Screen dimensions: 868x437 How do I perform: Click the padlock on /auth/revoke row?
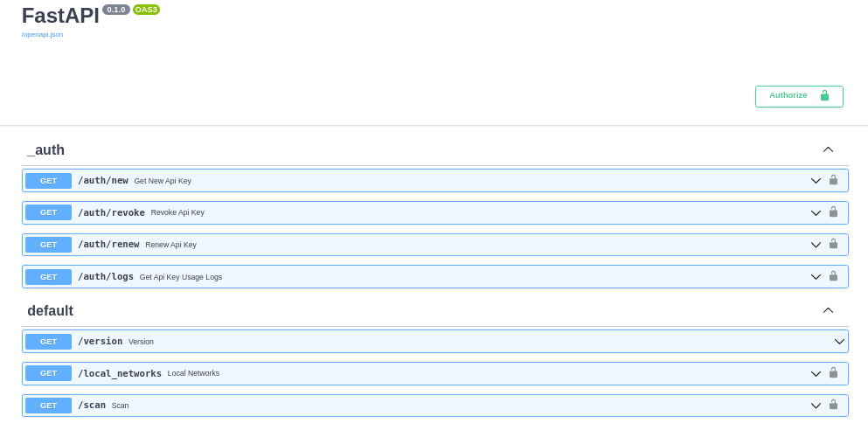(x=833, y=212)
